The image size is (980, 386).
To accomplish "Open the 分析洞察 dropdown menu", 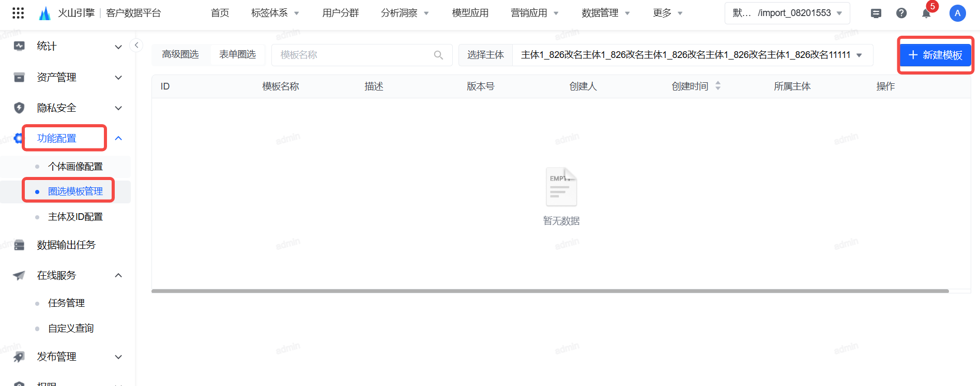I will coord(405,13).
